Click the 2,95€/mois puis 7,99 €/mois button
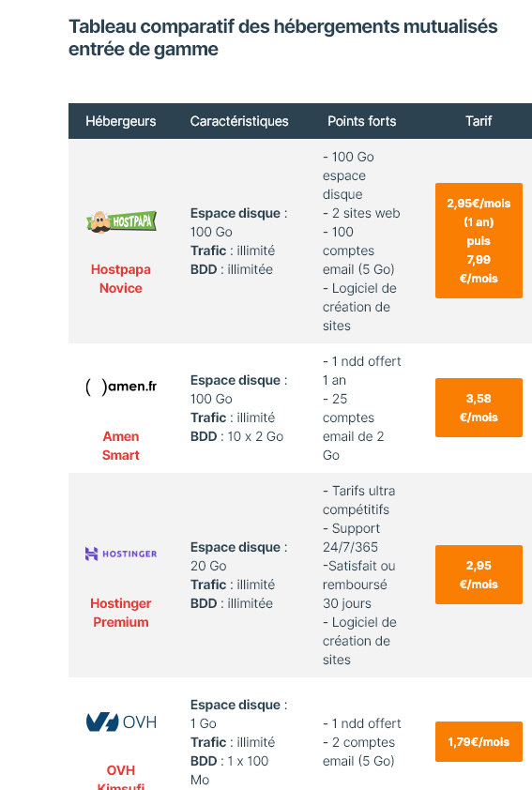 pyautogui.click(x=479, y=241)
